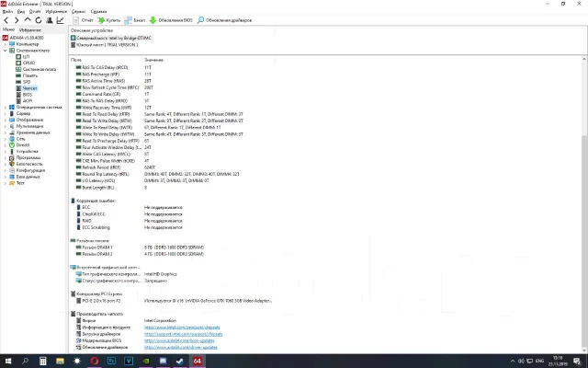Click the Обновления BIOS toolbar button
588x368 pixels.
pos(171,20)
